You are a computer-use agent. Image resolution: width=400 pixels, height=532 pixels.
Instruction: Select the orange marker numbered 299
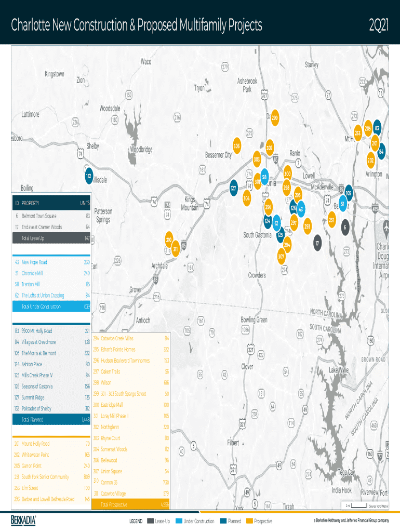(x=274, y=118)
